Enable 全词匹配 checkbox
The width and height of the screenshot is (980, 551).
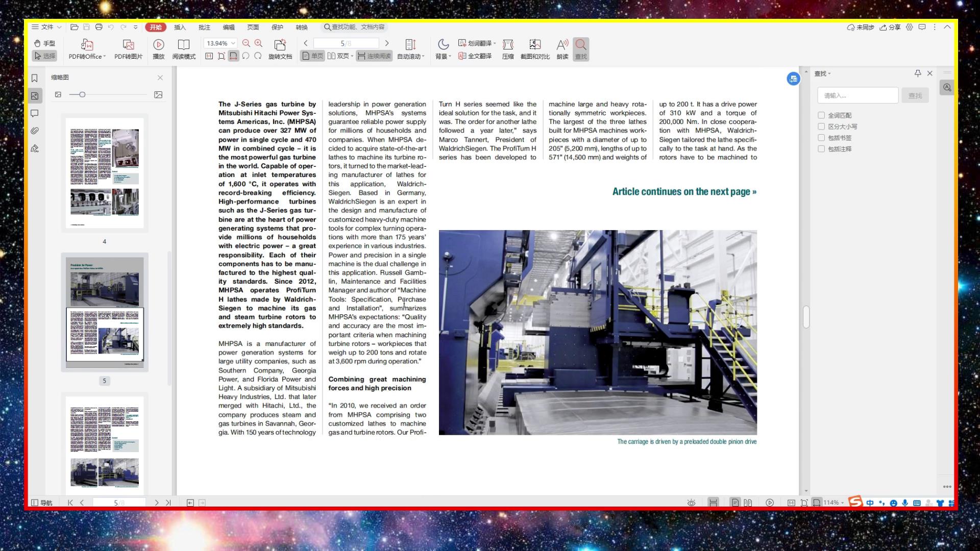pyautogui.click(x=821, y=115)
